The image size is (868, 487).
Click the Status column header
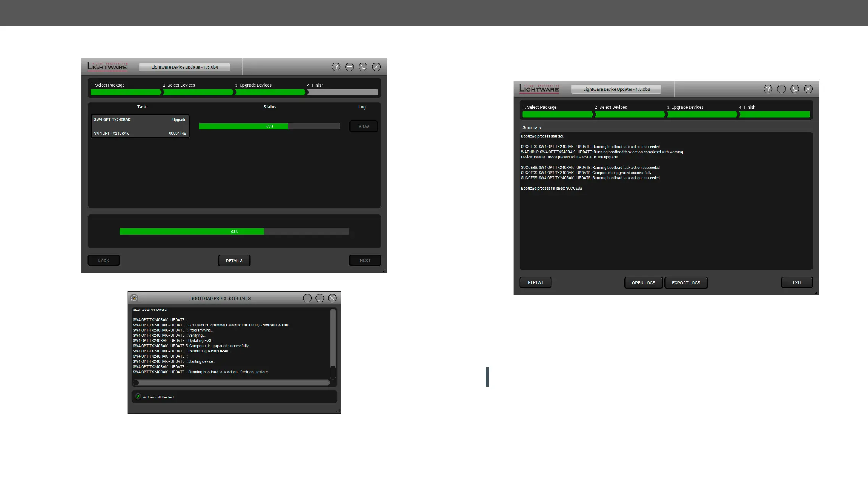pyautogui.click(x=270, y=107)
